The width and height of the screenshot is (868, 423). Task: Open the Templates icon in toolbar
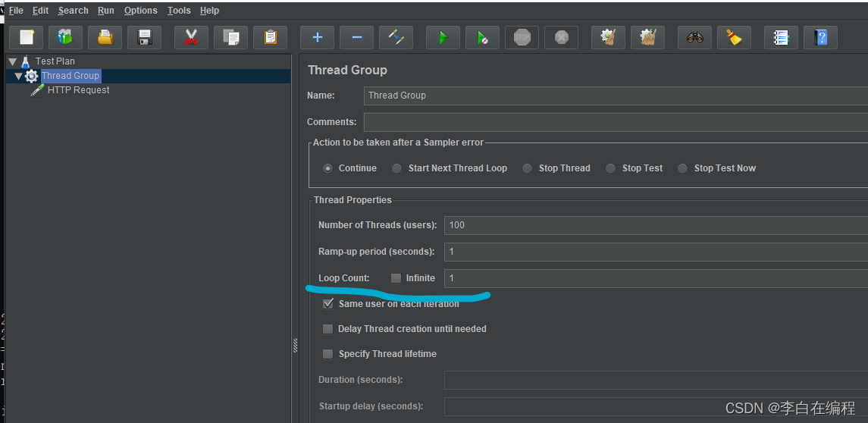pos(65,38)
